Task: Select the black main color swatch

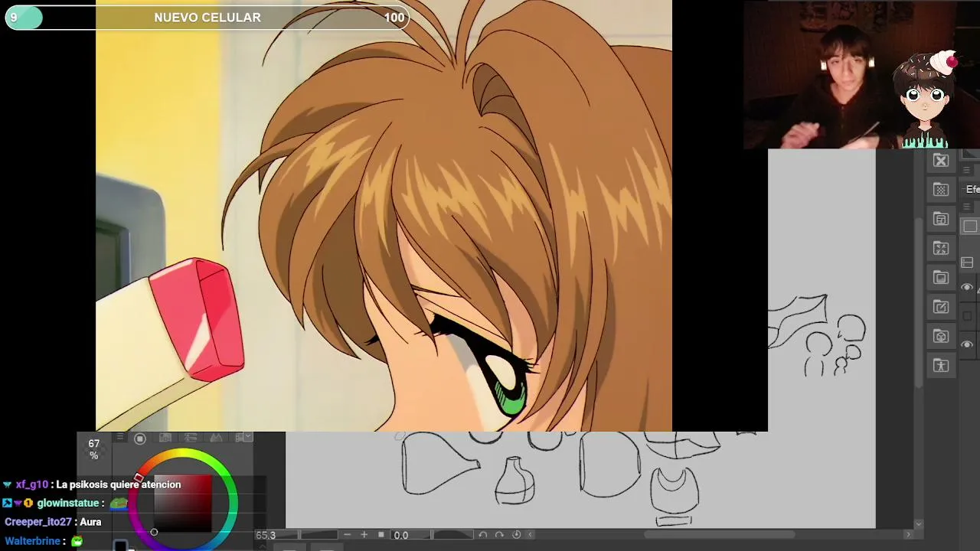Action: click(x=120, y=546)
